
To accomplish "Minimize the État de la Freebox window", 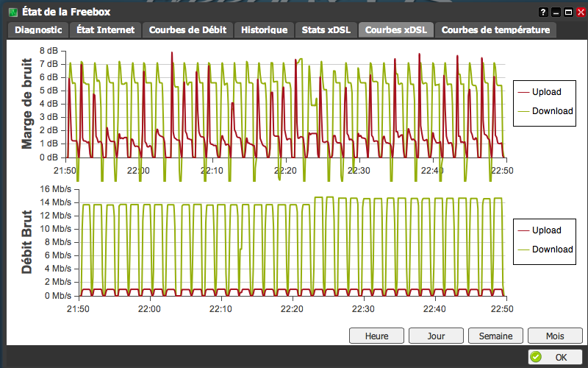I will click(x=556, y=13).
